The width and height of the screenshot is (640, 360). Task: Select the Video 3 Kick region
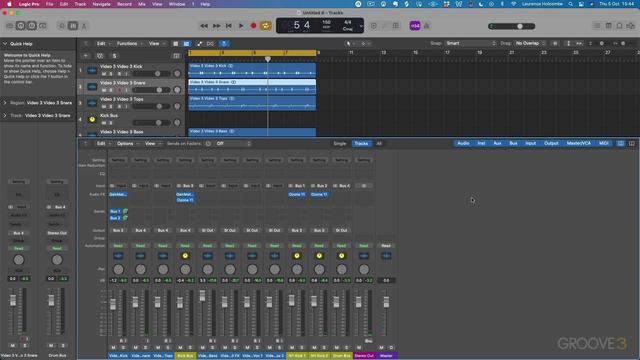pyautogui.click(x=252, y=70)
